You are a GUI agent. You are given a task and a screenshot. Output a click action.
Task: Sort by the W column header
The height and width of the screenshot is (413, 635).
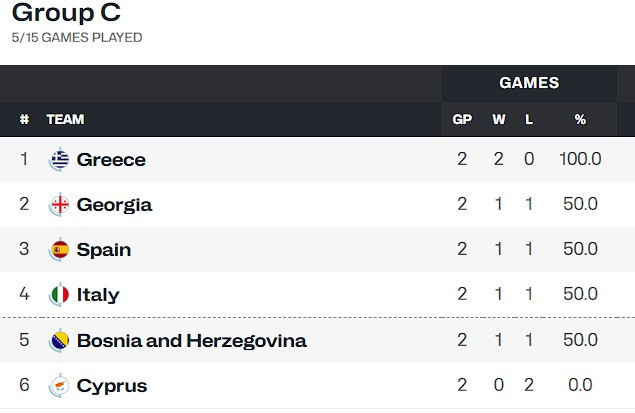click(499, 120)
